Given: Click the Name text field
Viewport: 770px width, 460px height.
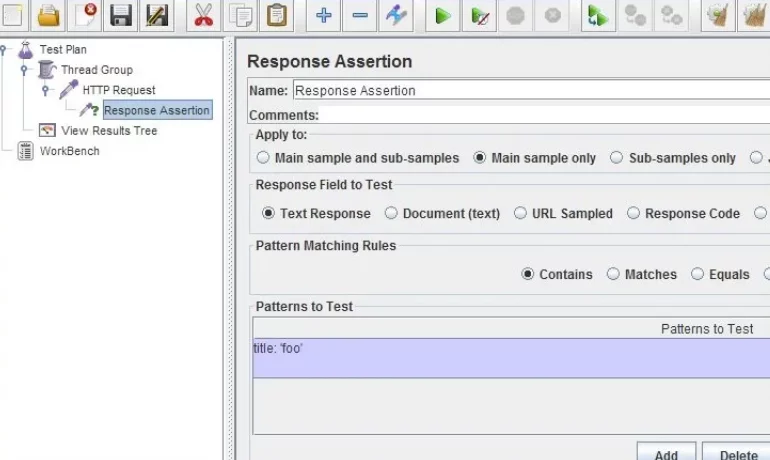Looking at the screenshot, I should coord(530,90).
